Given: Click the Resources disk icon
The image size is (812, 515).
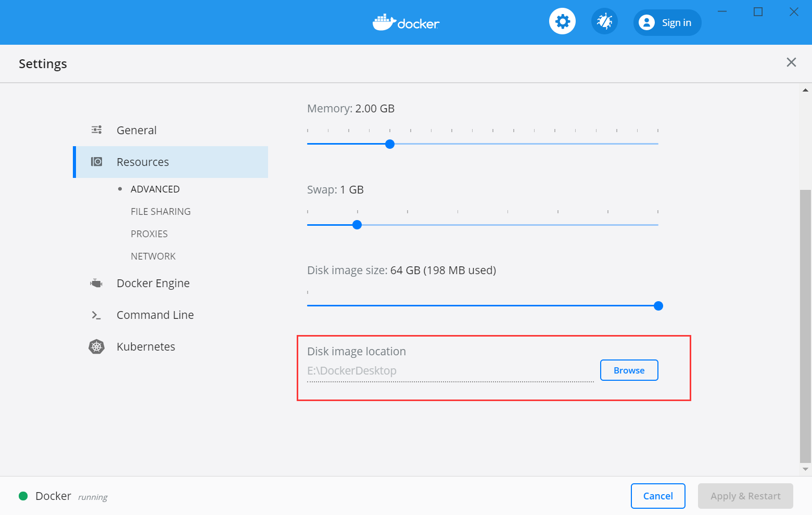Looking at the screenshot, I should coord(97,162).
